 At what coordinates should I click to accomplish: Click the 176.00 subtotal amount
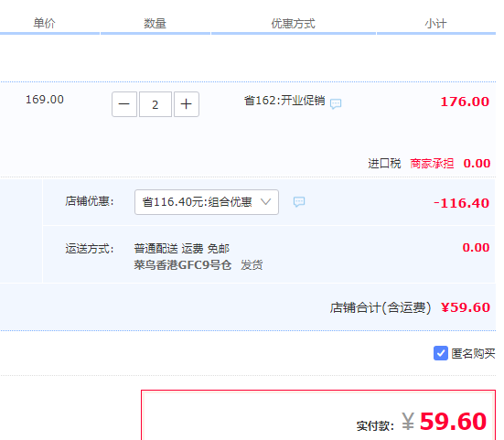pyautogui.click(x=465, y=102)
